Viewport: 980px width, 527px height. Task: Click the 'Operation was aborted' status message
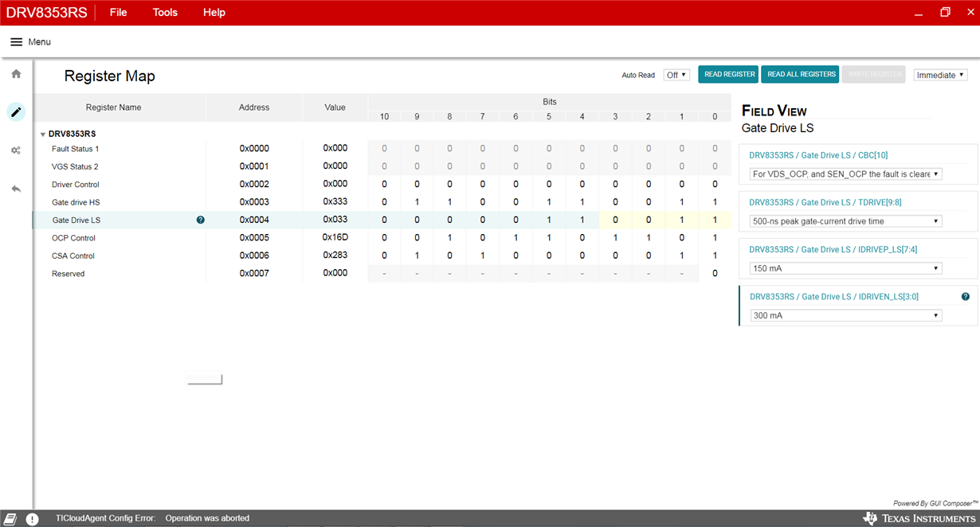click(x=207, y=518)
